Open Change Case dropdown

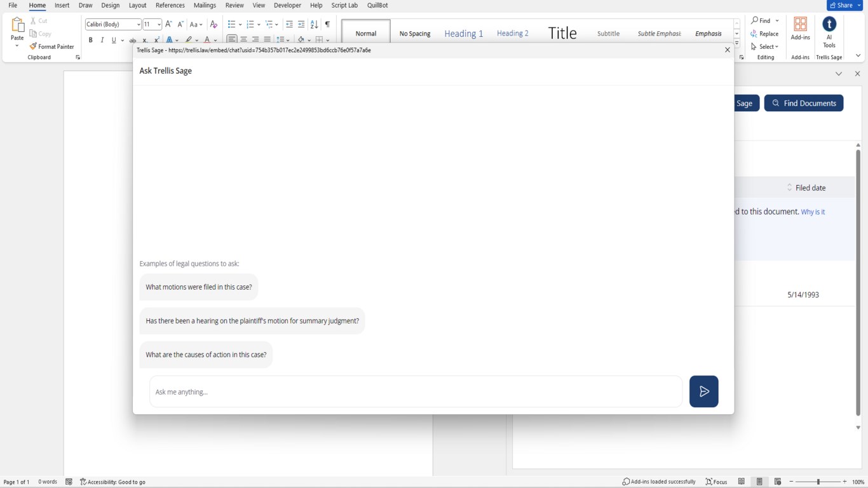point(196,24)
